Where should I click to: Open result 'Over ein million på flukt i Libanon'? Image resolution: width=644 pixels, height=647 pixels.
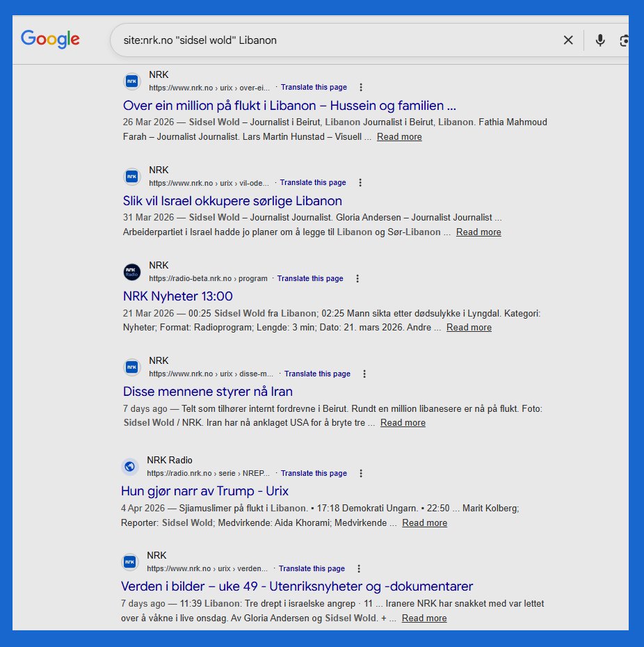[289, 106]
